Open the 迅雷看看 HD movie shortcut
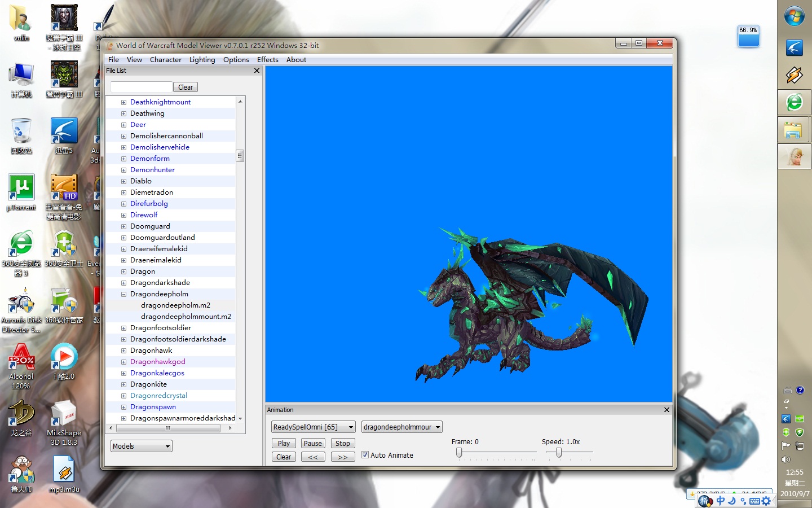The width and height of the screenshot is (812, 508). click(64, 197)
